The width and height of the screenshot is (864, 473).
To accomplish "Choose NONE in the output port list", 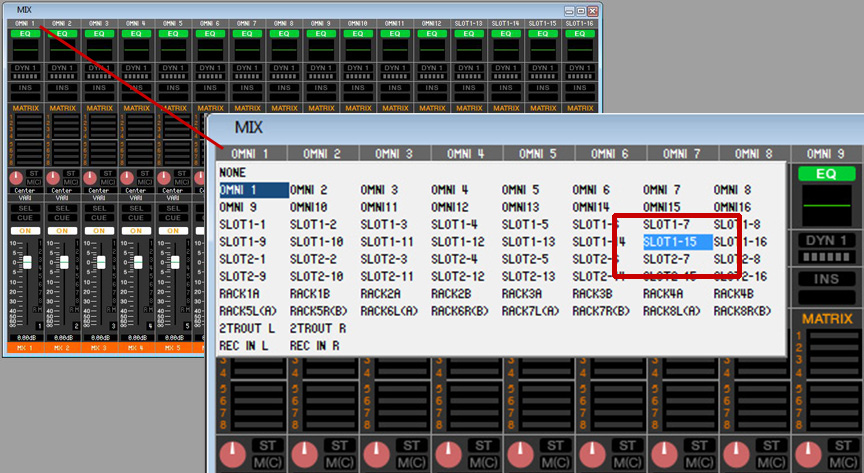I will tap(233, 173).
